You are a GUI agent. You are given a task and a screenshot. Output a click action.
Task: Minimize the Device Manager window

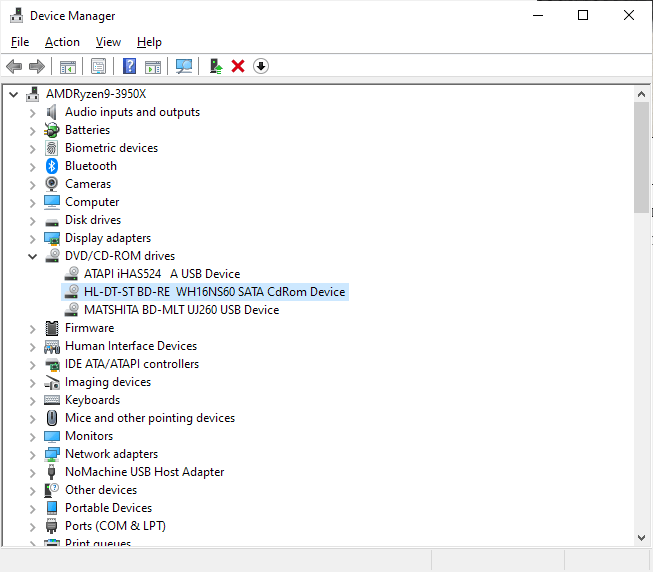pyautogui.click(x=538, y=15)
